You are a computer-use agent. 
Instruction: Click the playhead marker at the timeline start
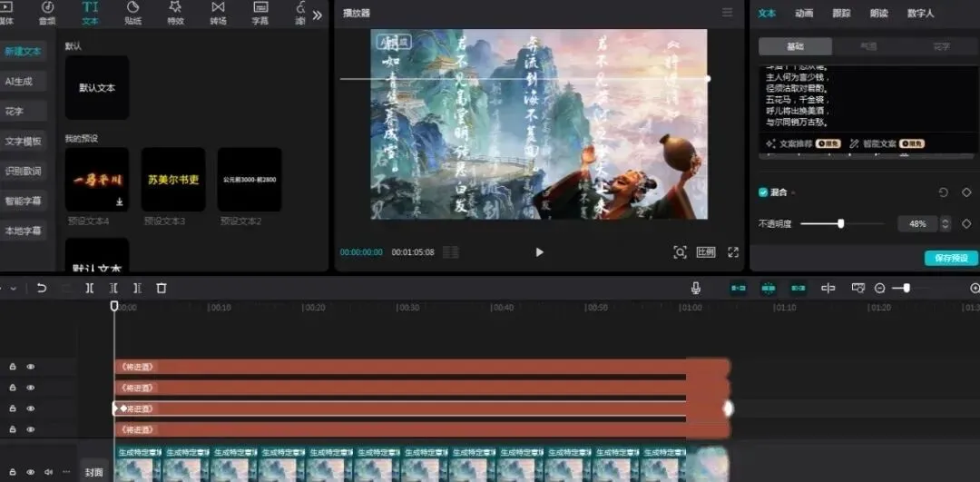point(114,306)
